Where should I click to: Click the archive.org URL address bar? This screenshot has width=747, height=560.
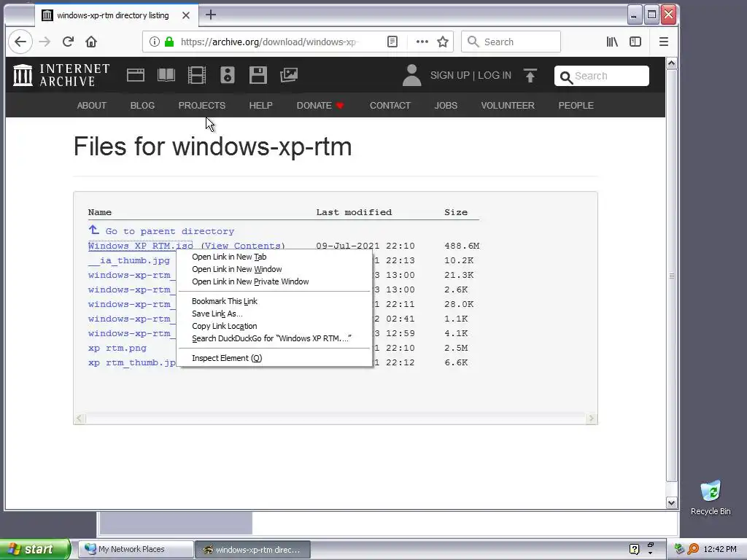coord(269,42)
